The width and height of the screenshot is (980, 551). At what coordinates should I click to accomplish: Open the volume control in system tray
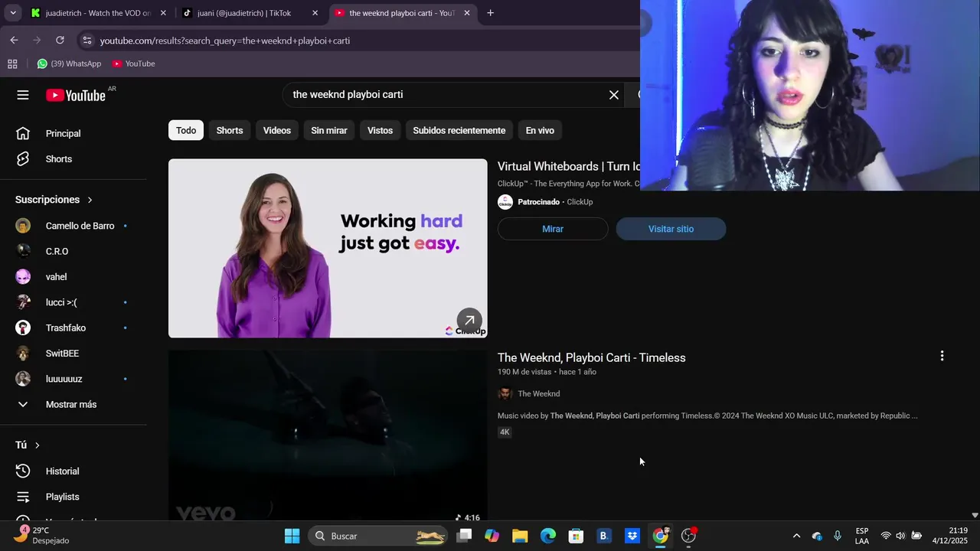tap(900, 536)
